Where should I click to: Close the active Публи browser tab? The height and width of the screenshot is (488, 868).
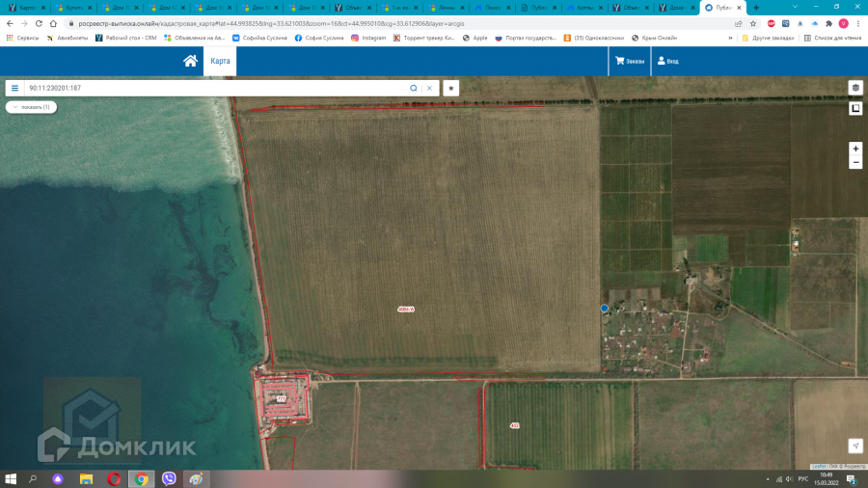point(739,8)
